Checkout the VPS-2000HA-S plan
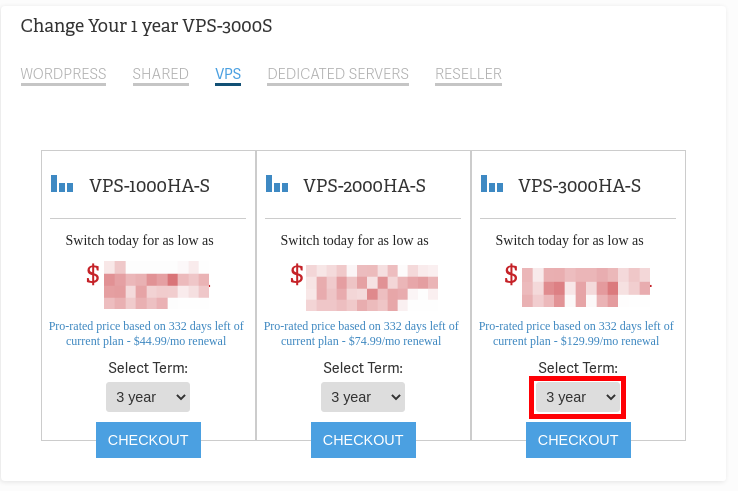Image resolution: width=738 pixels, height=491 pixels. pyautogui.click(x=363, y=440)
